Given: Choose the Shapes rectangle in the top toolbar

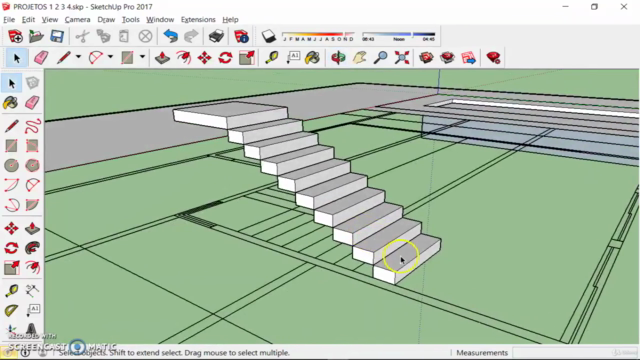Looking at the screenshot, I should click(127, 58).
